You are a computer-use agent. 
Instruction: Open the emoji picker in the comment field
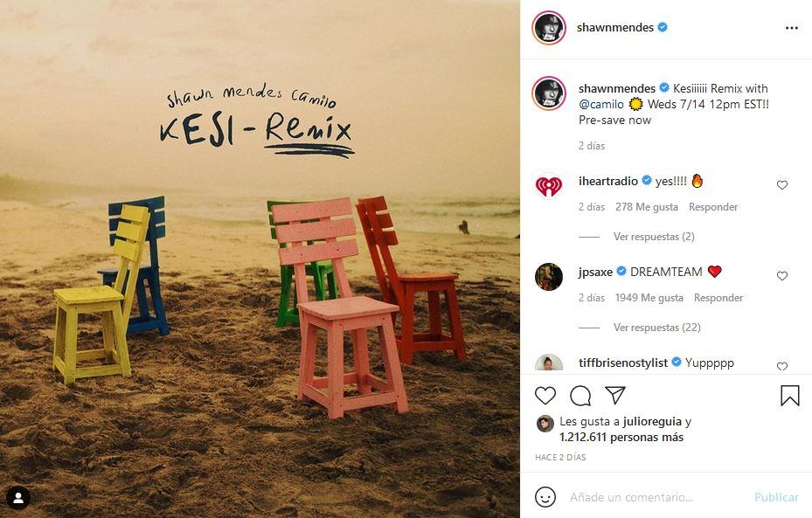point(546,496)
